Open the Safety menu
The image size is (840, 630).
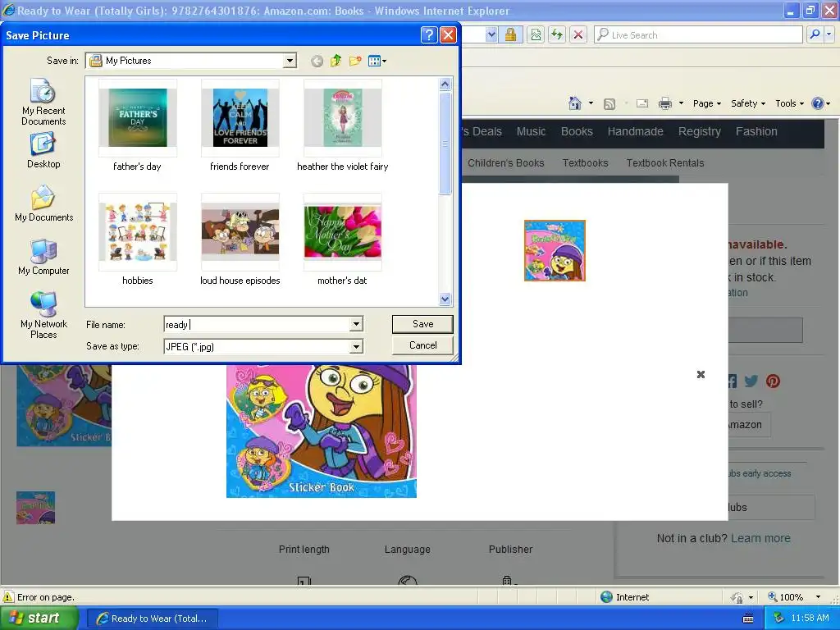pos(748,103)
